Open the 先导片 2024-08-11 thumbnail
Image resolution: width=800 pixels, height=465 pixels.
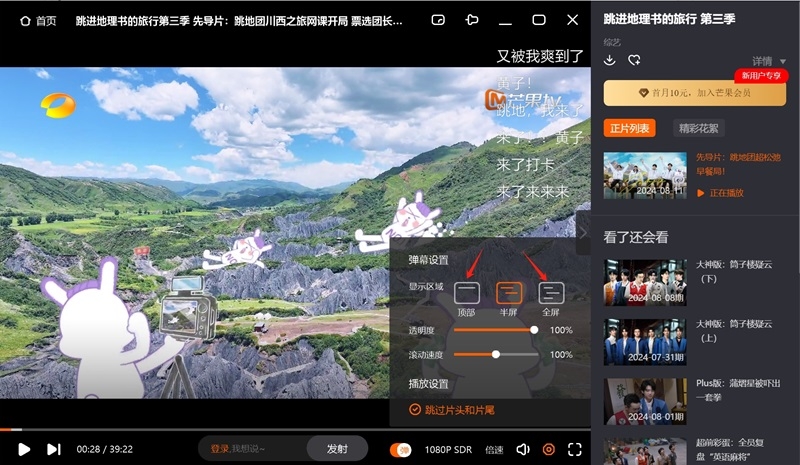coord(645,175)
